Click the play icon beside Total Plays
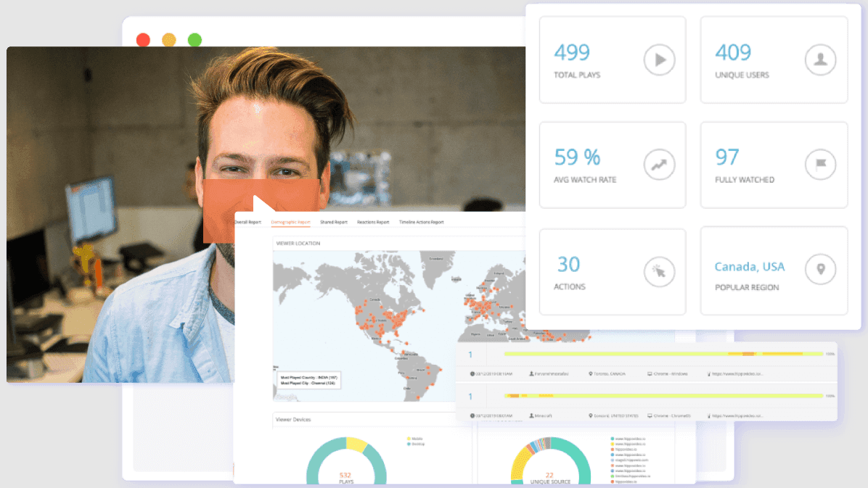The height and width of the screenshot is (488, 868). click(659, 61)
